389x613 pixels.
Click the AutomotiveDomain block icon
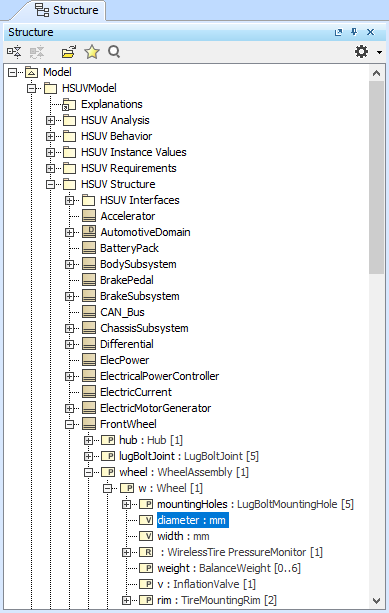pos(89,232)
